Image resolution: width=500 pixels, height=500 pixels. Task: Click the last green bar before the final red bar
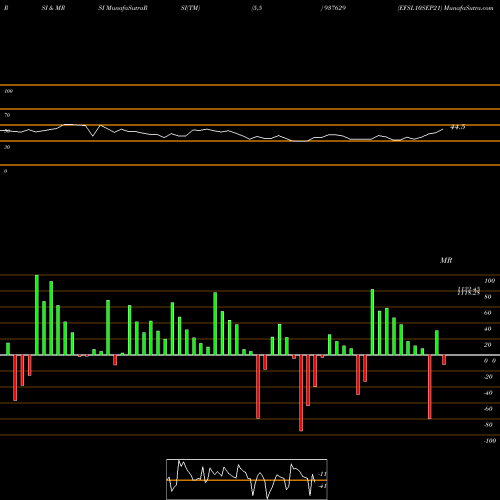coord(437,343)
